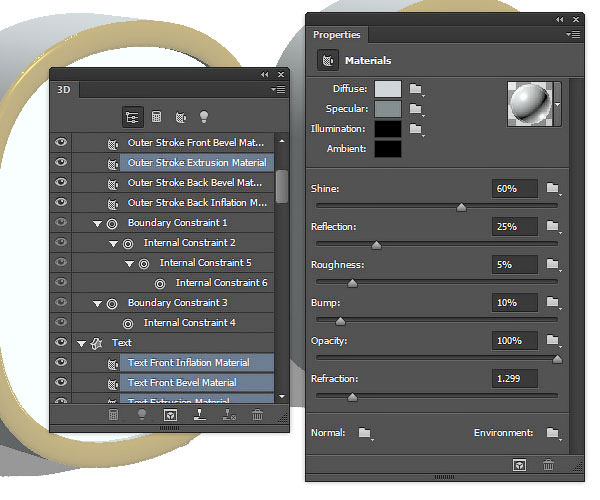Click the Environment texture folder icon

(x=552, y=433)
